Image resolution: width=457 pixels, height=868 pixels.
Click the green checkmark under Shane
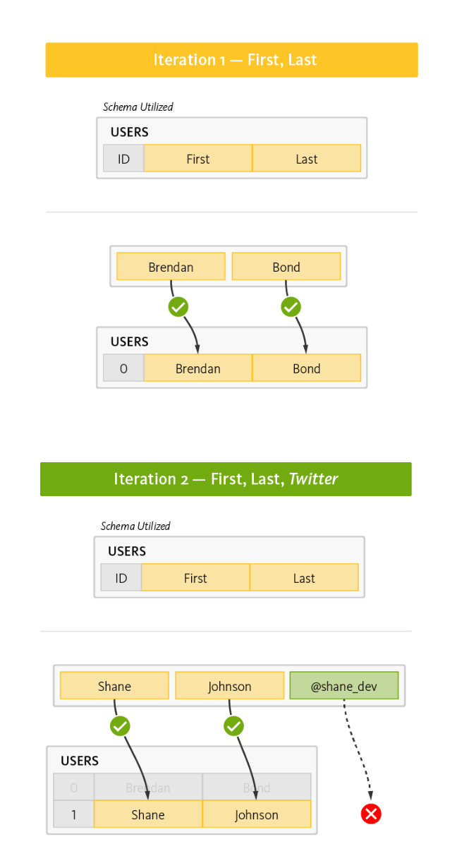[x=120, y=725]
